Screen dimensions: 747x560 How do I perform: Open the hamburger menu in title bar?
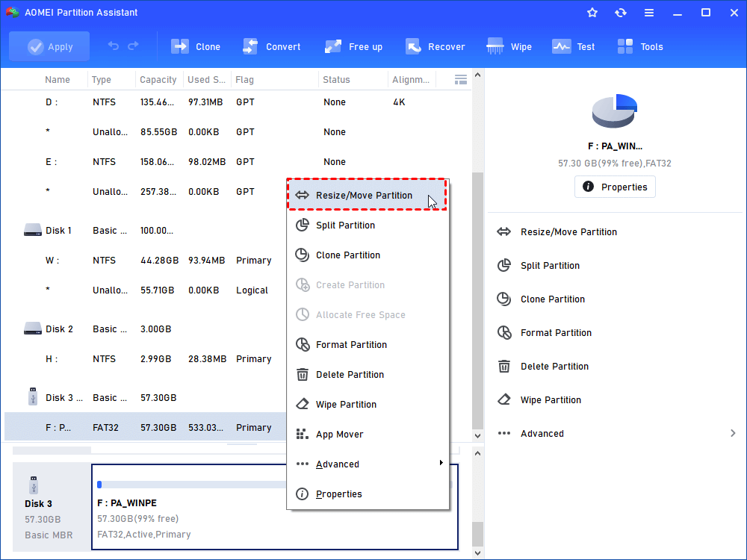click(x=649, y=13)
